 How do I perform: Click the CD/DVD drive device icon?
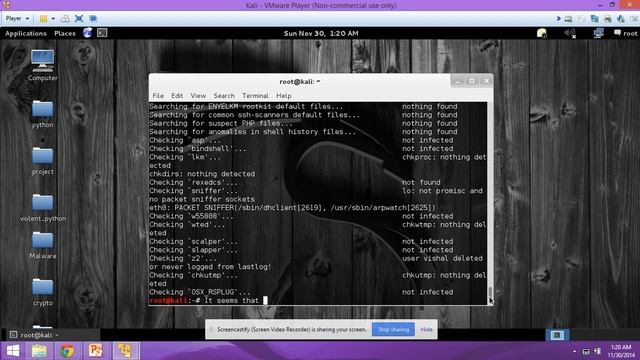coord(581,19)
